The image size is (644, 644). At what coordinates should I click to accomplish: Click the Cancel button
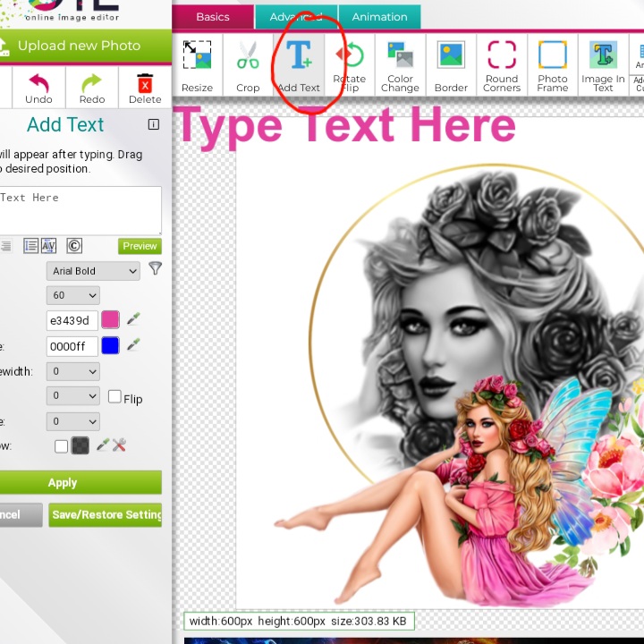pyautogui.click(x=21, y=514)
